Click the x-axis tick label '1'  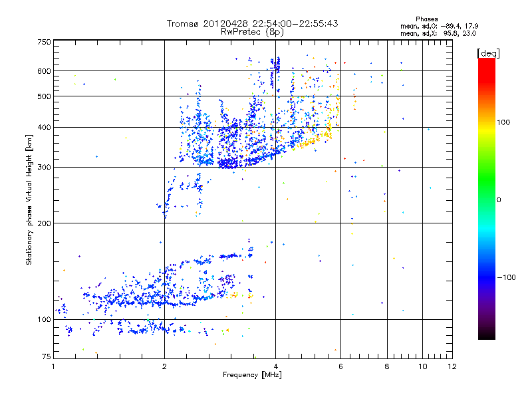53,366
